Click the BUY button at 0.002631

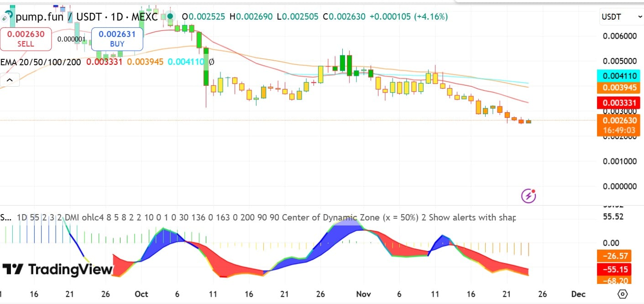coord(117,39)
